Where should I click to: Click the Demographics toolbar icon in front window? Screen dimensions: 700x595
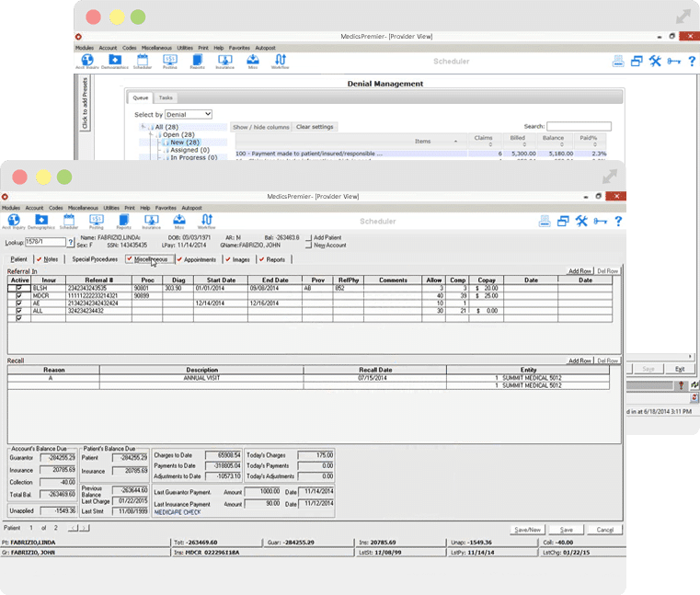click(40, 222)
